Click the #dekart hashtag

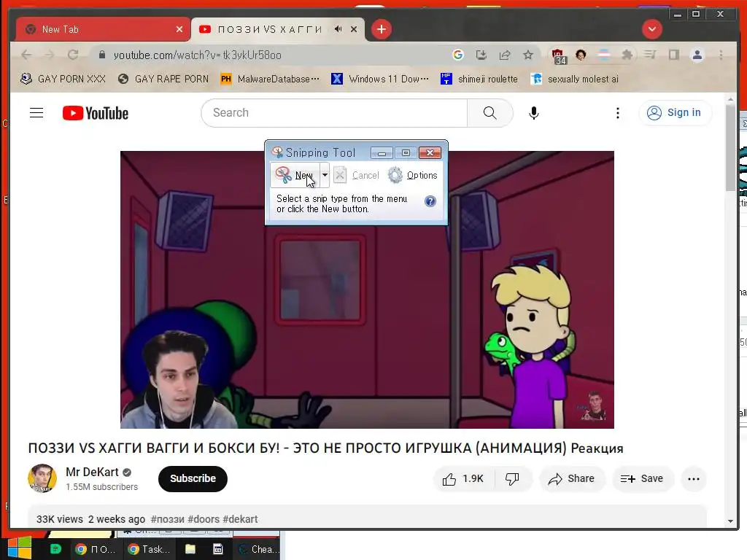coord(240,519)
